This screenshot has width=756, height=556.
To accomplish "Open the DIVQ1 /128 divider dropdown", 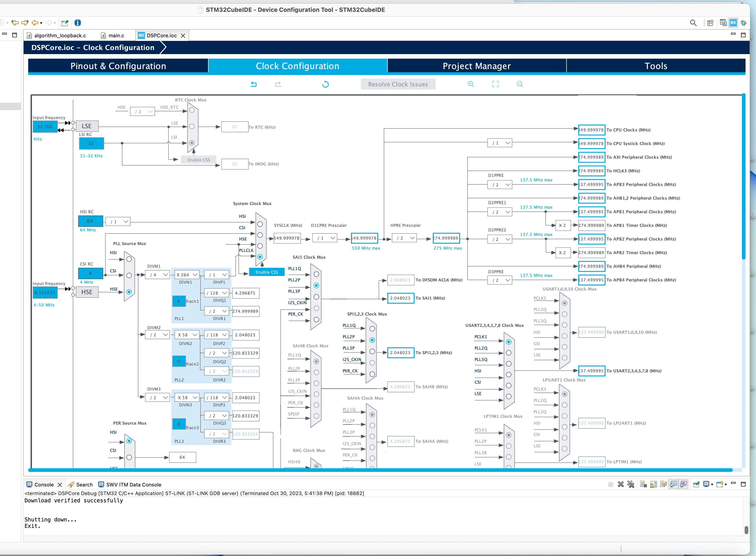I will (x=217, y=293).
